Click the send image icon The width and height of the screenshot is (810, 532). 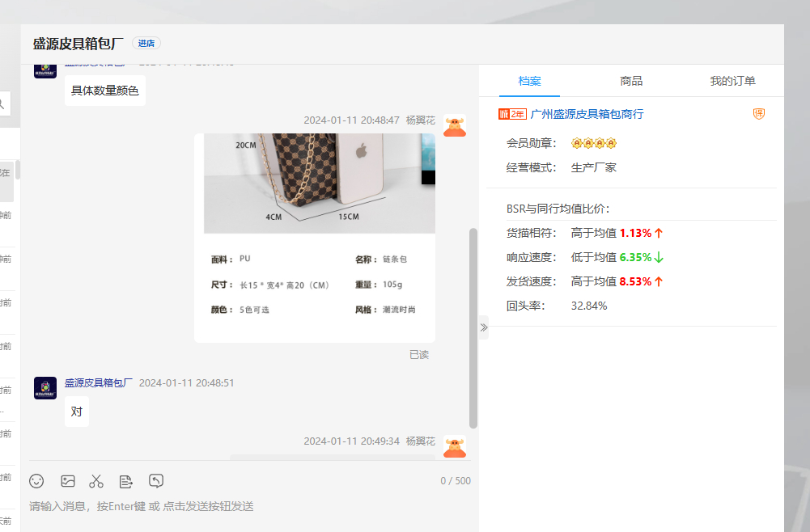pyautogui.click(x=68, y=481)
